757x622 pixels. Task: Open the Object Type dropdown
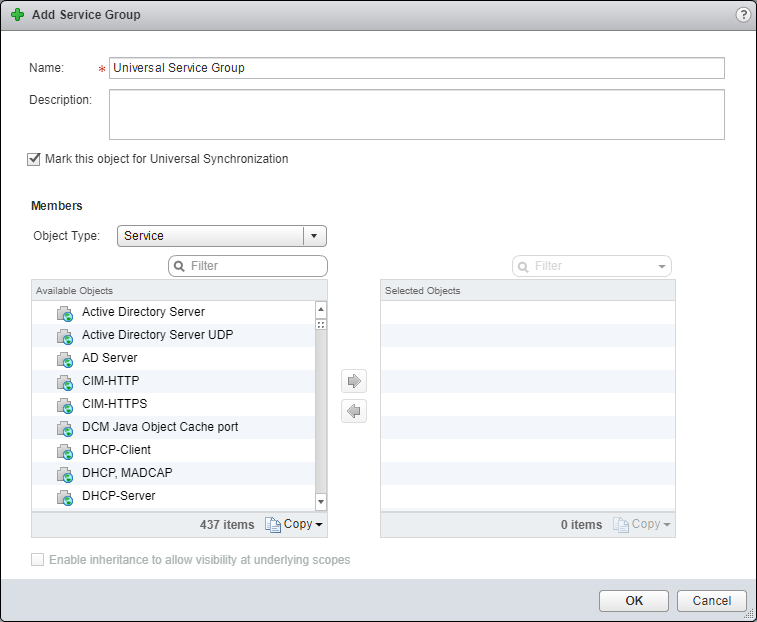click(314, 236)
